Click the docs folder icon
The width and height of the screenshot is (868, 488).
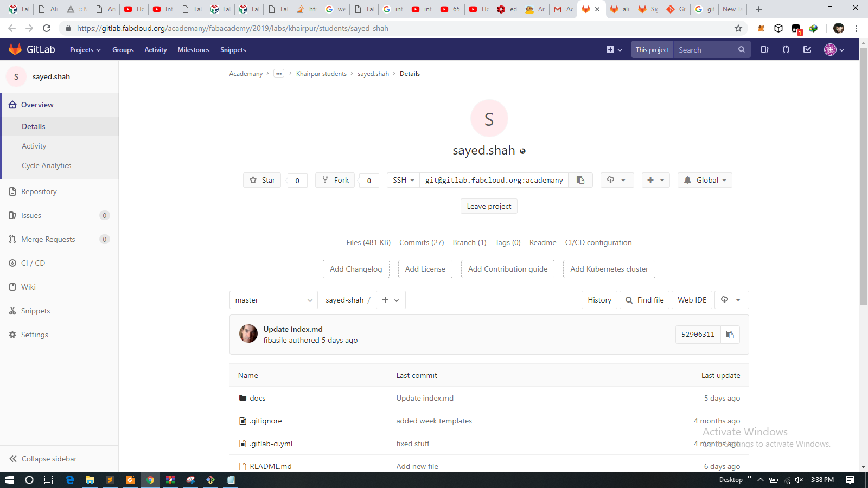pos(242,398)
